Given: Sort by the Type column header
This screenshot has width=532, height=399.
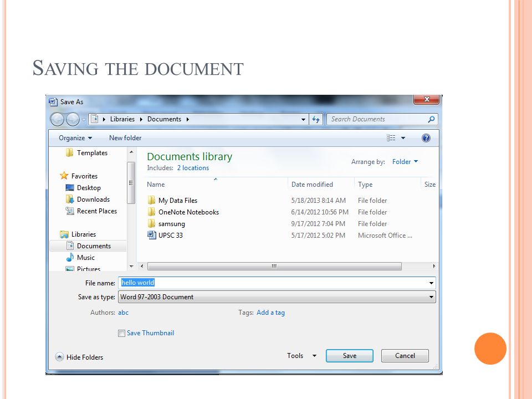Looking at the screenshot, I should (x=387, y=184).
